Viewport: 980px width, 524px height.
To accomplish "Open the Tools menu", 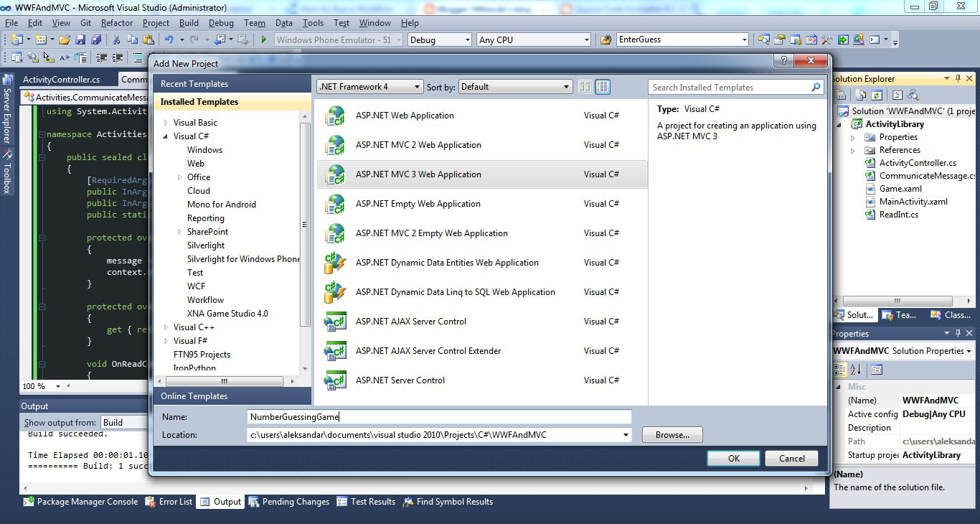I will [x=313, y=23].
